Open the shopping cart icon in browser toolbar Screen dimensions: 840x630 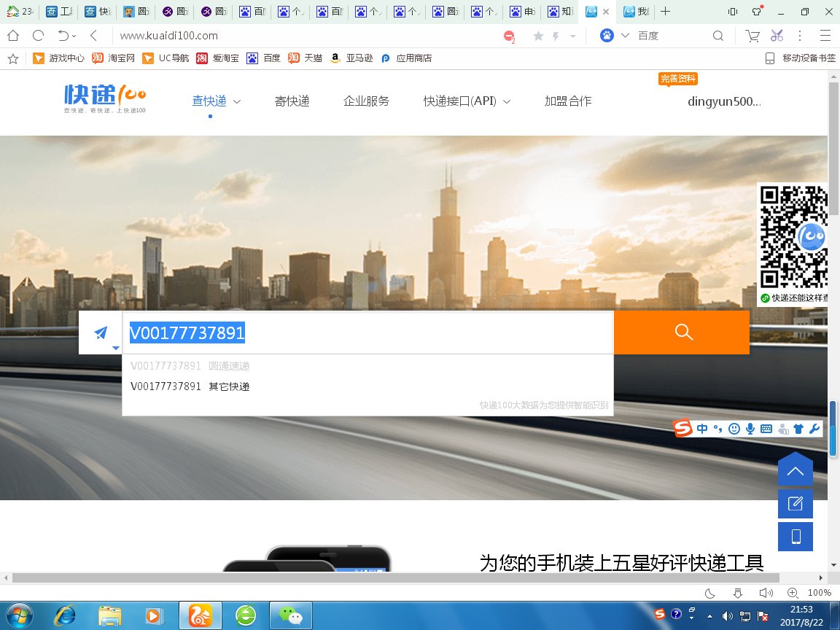coord(752,35)
